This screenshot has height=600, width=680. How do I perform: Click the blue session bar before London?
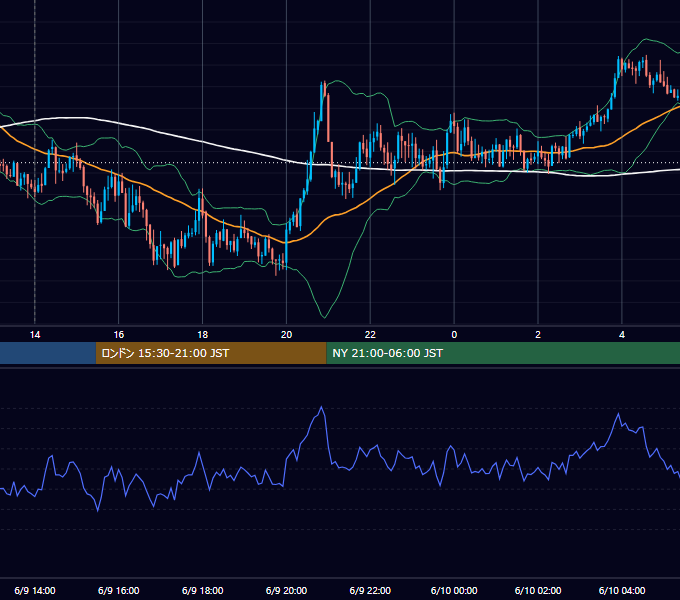click(x=48, y=353)
